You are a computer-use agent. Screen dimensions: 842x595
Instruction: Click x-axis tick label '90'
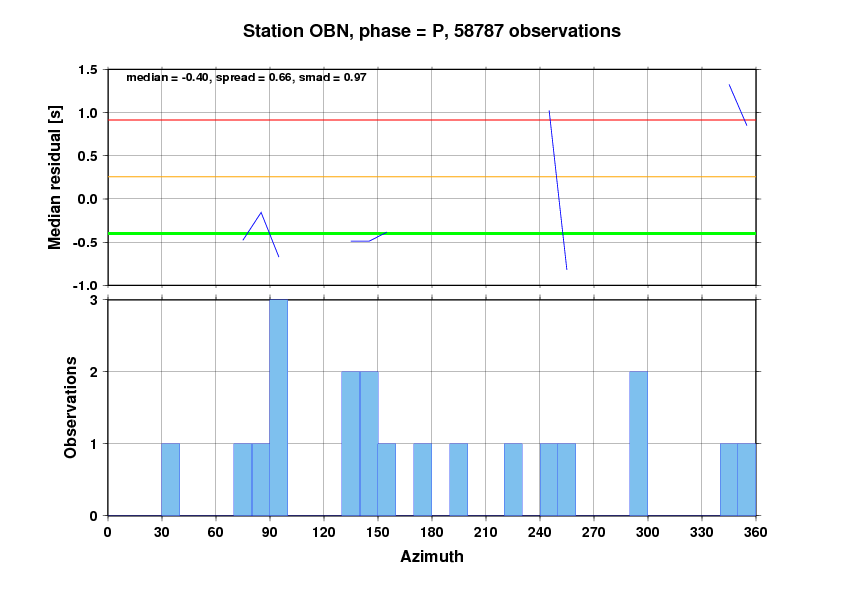pyautogui.click(x=270, y=532)
